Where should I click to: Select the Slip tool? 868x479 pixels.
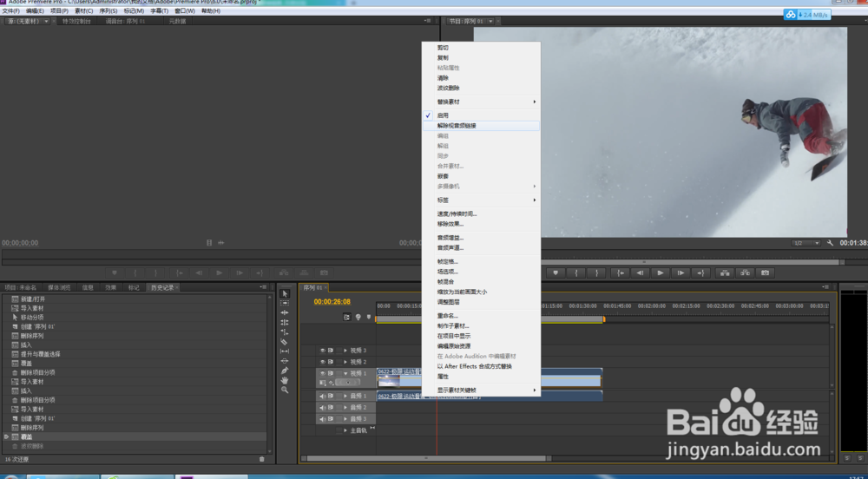tap(285, 351)
